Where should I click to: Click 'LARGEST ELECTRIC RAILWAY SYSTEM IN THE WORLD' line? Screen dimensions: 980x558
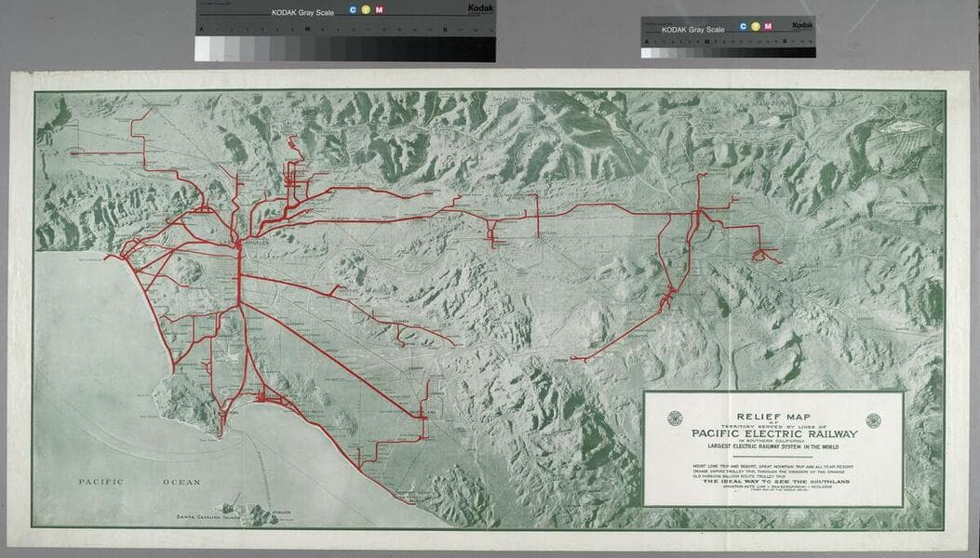(x=773, y=447)
